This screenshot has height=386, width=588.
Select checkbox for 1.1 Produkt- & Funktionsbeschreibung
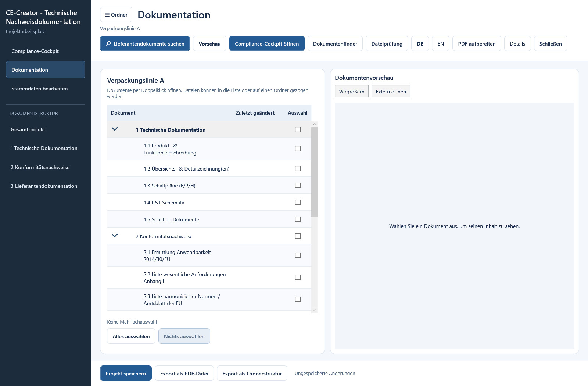[298, 149]
